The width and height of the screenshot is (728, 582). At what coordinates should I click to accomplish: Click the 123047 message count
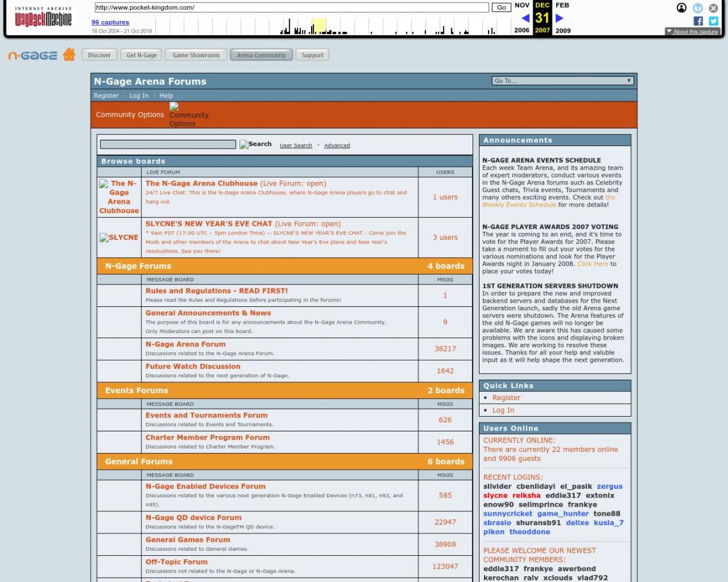pos(445,567)
